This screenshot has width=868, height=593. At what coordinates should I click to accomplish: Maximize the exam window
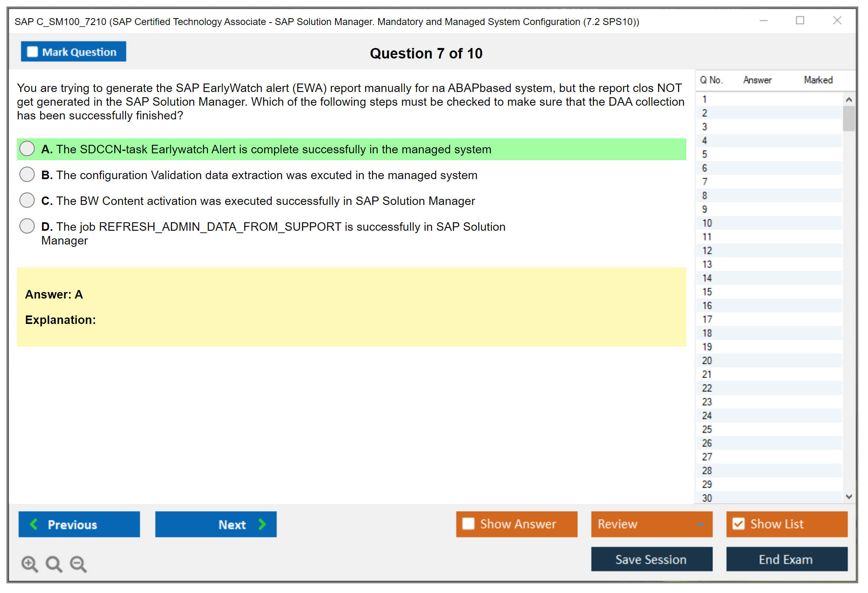pos(800,21)
